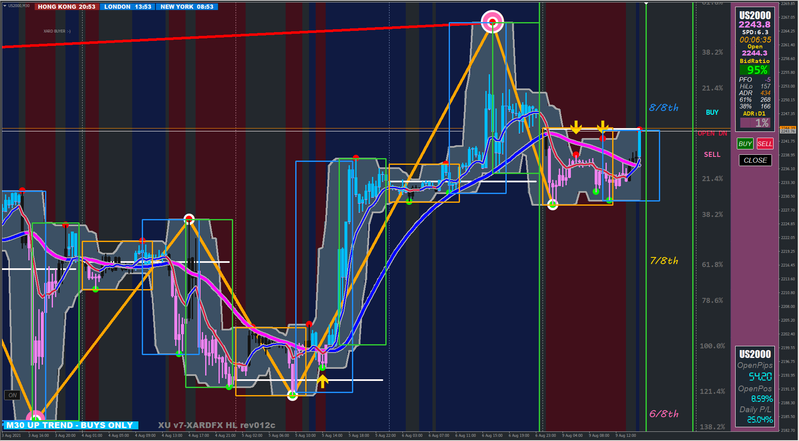Click the large pink target marker at chart peak
This screenshot has height=441, width=799.
(493, 21)
